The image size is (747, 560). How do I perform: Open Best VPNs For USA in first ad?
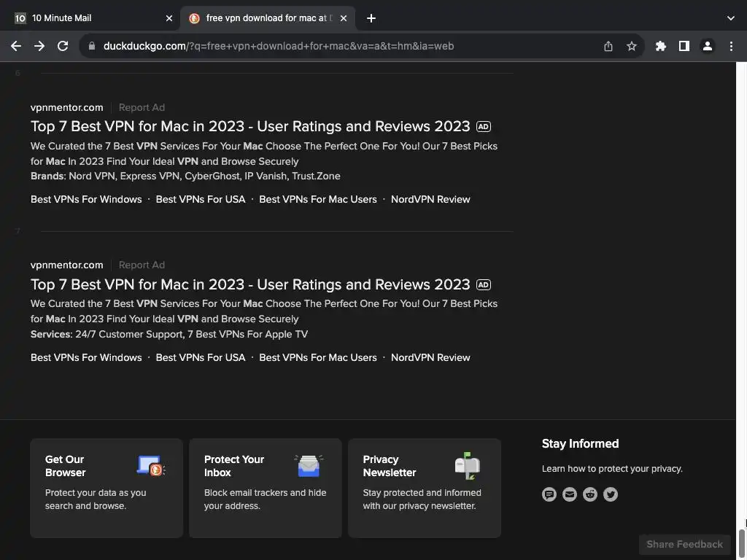tap(201, 199)
